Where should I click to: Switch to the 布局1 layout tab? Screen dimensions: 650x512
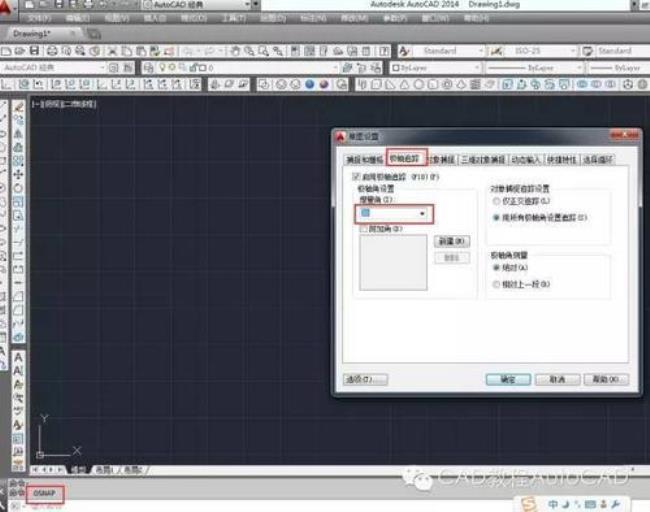pos(104,470)
